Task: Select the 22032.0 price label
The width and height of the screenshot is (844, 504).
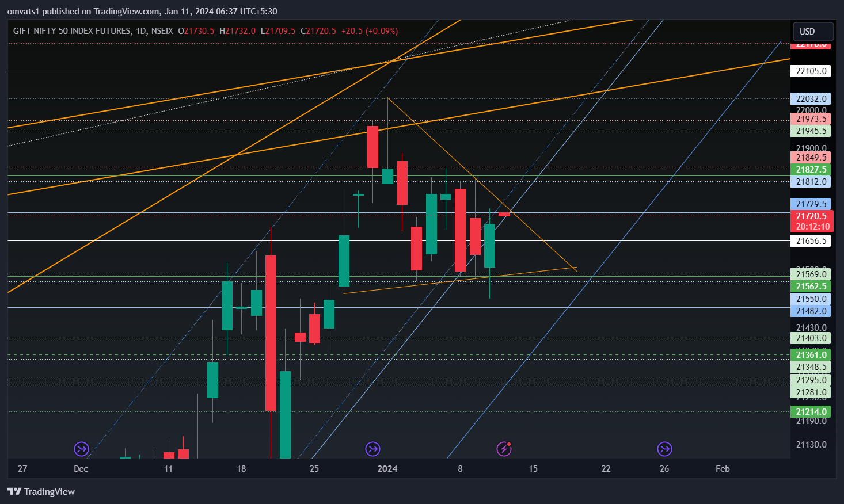Action: [x=811, y=99]
